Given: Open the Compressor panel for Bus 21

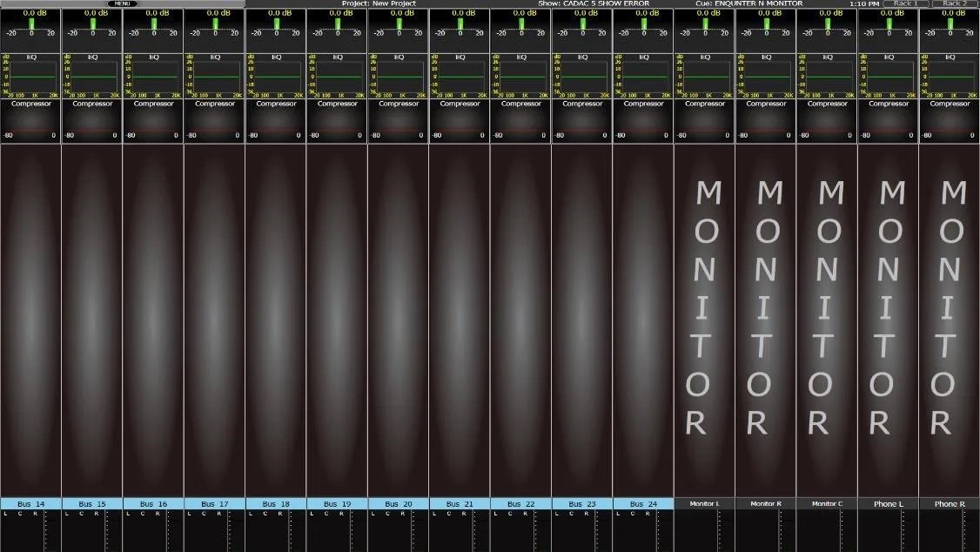Looking at the screenshot, I should pos(460,121).
